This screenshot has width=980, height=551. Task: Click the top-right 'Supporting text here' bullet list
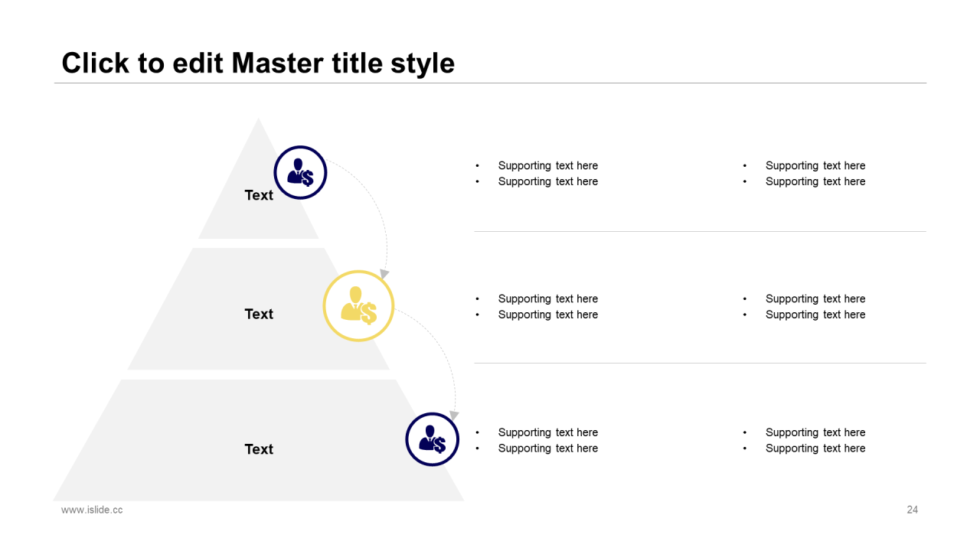click(804, 174)
